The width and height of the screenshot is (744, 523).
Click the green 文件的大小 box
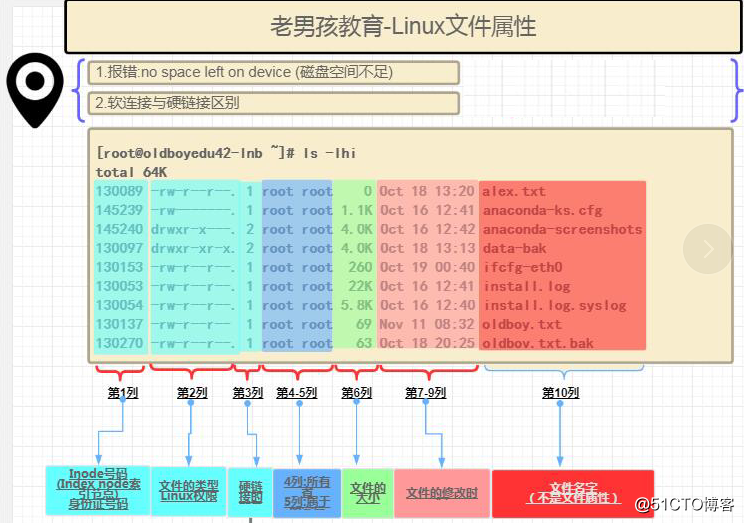[368, 491]
